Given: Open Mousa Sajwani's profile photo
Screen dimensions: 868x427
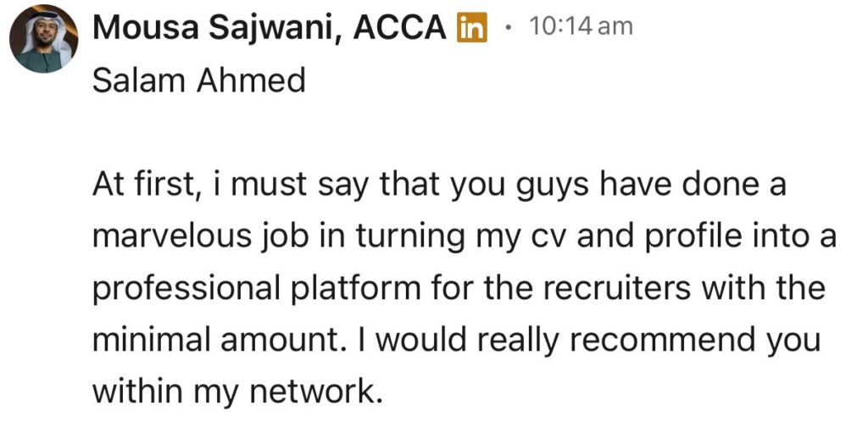Looking at the screenshot, I should tap(43, 39).
